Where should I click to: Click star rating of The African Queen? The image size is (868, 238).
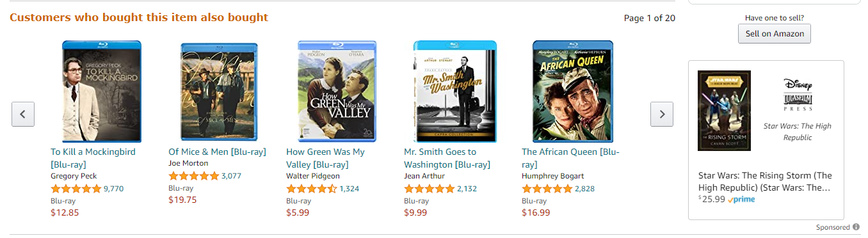coord(547,189)
